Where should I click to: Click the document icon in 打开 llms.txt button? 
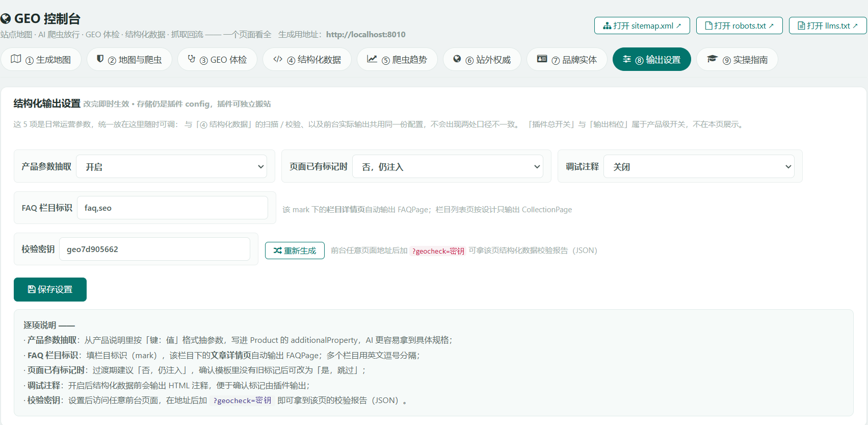[801, 26]
